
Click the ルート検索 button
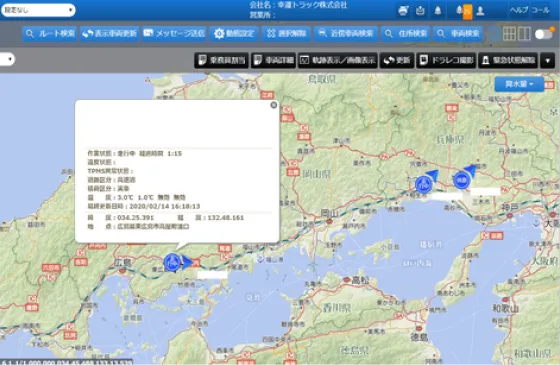tap(50, 34)
